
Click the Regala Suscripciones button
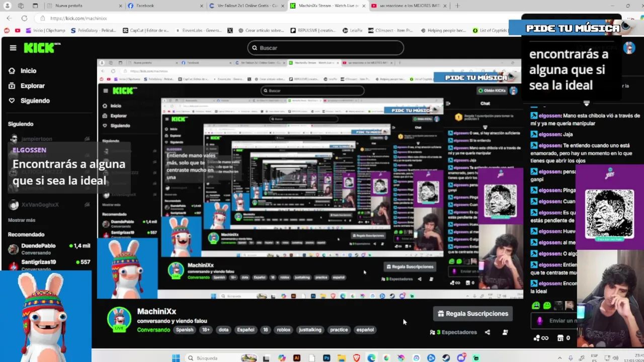pyautogui.click(x=473, y=314)
